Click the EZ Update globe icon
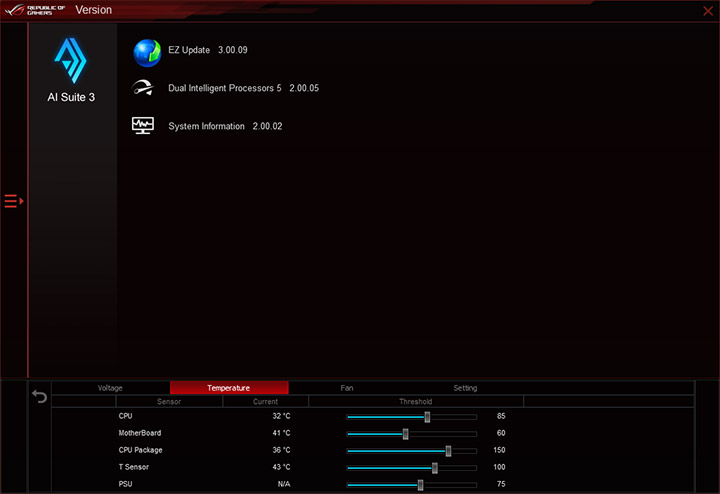The image size is (720, 494). [147, 53]
